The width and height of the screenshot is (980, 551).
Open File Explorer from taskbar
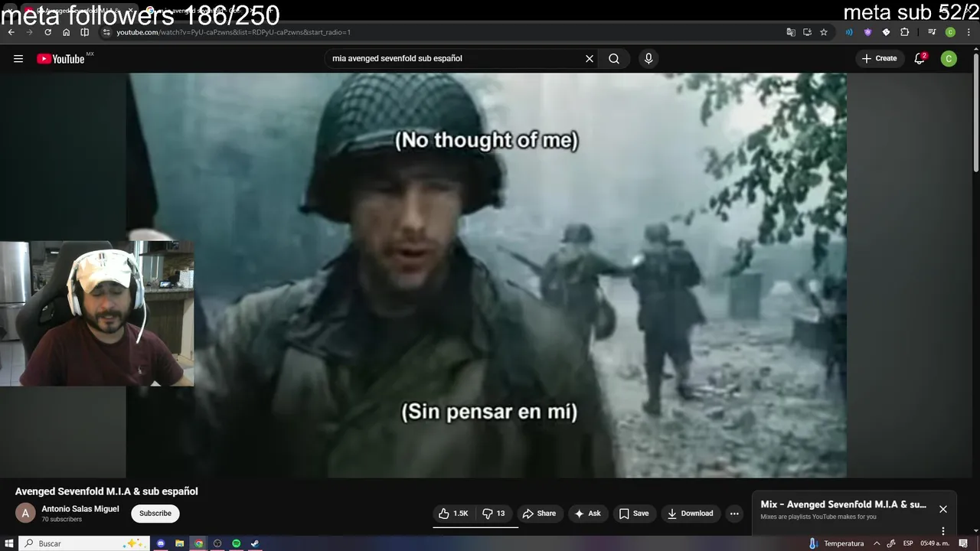(x=180, y=543)
